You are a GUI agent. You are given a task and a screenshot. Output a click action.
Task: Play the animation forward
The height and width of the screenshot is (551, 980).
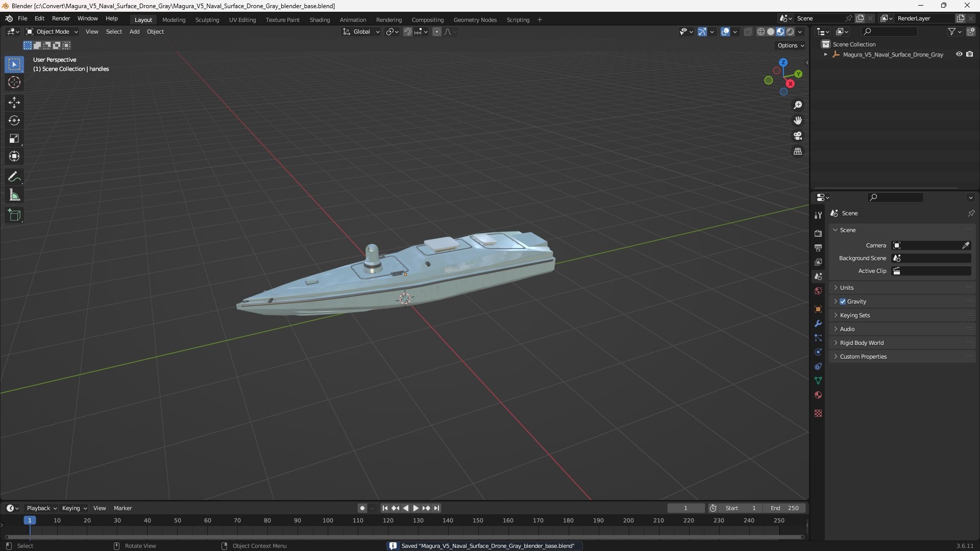[415, 508]
